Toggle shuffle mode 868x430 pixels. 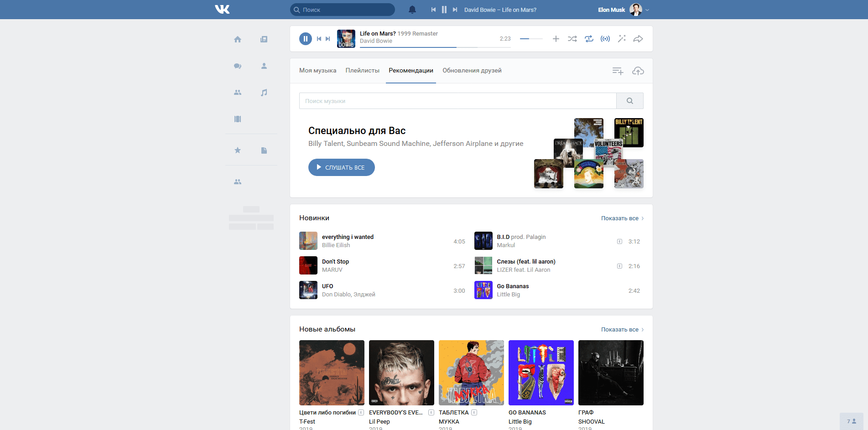[x=572, y=39]
